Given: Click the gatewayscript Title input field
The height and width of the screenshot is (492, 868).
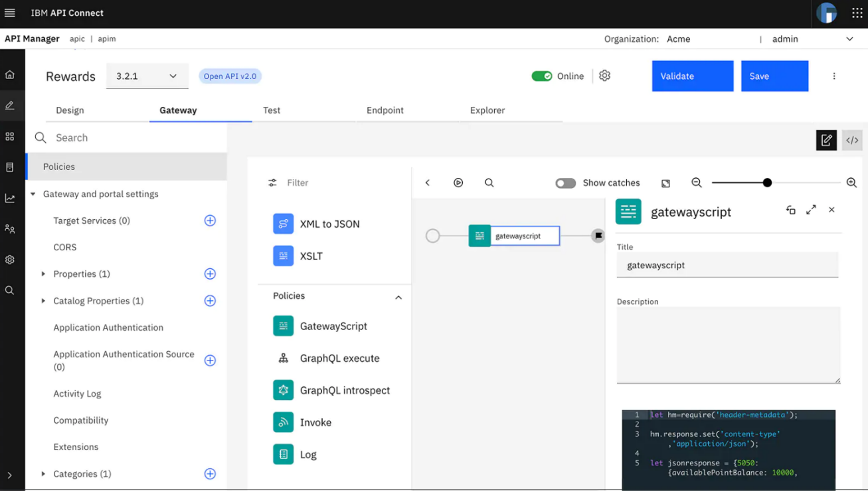Looking at the screenshot, I should click(x=727, y=265).
